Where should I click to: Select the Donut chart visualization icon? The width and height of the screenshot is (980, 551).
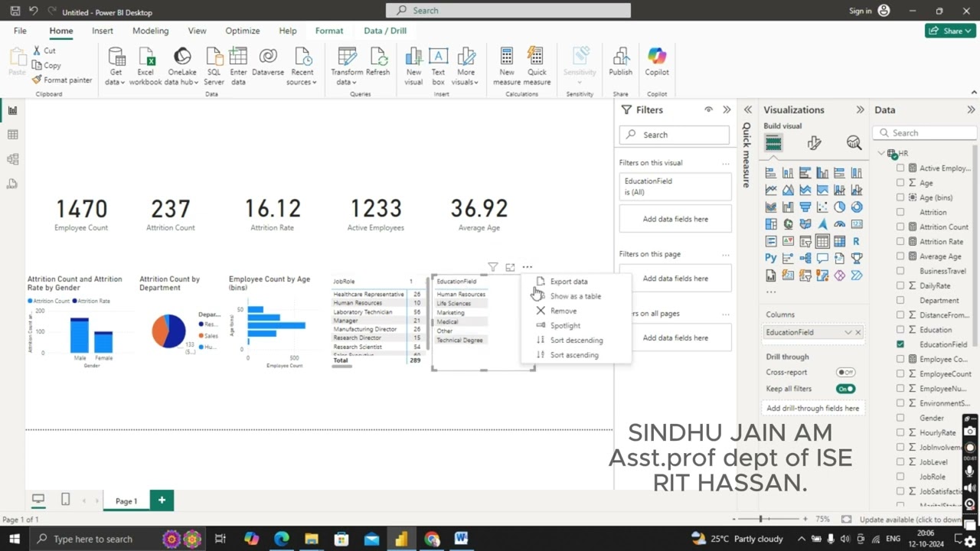click(x=857, y=207)
